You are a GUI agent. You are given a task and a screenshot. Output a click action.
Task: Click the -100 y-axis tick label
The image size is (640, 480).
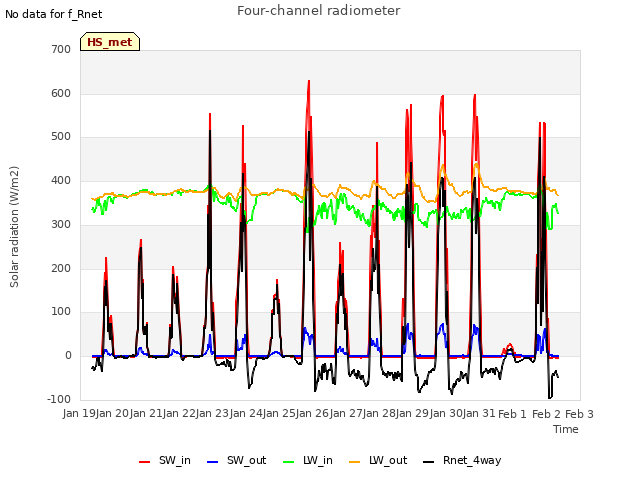pos(59,399)
